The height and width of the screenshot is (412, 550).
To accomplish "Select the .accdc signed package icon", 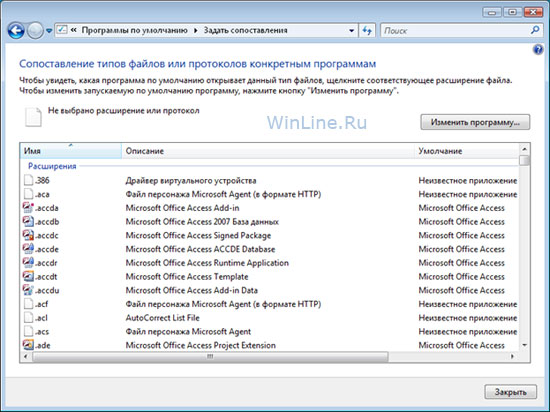I will tap(28, 235).
